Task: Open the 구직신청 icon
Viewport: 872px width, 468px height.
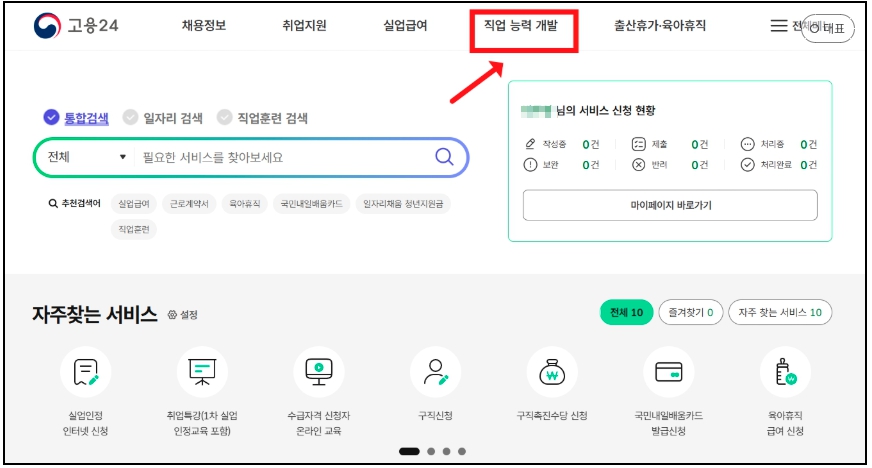Action: (435, 372)
